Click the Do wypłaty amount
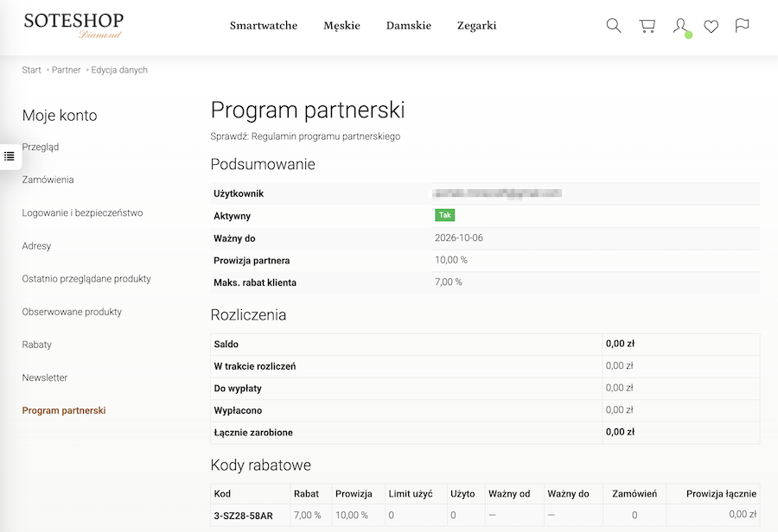Image resolution: width=778 pixels, height=532 pixels. (x=619, y=388)
